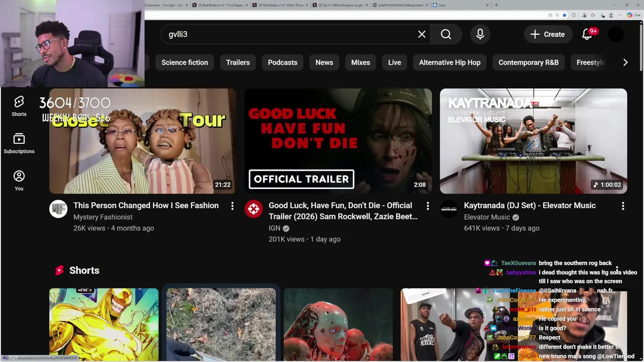This screenshot has width=644, height=362.
Task: Click the browser favorites star icon
Action: (x=564, y=15)
